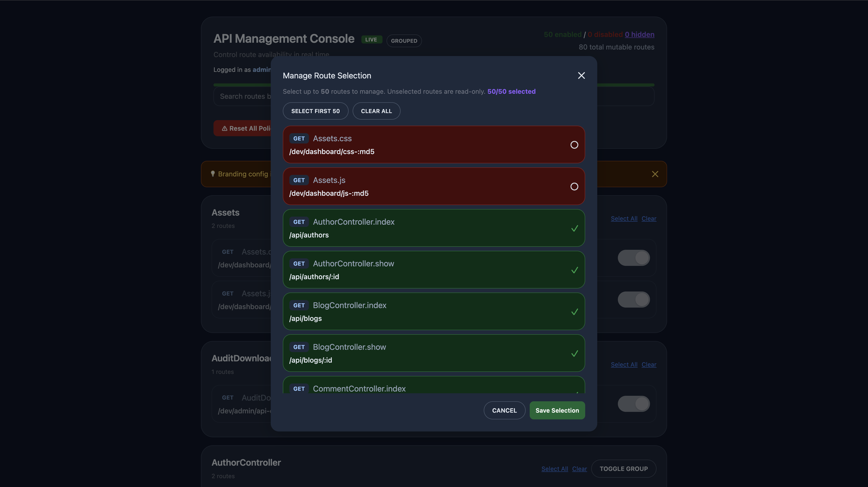Uncheck the AuthorController.show checkmark

pos(574,270)
